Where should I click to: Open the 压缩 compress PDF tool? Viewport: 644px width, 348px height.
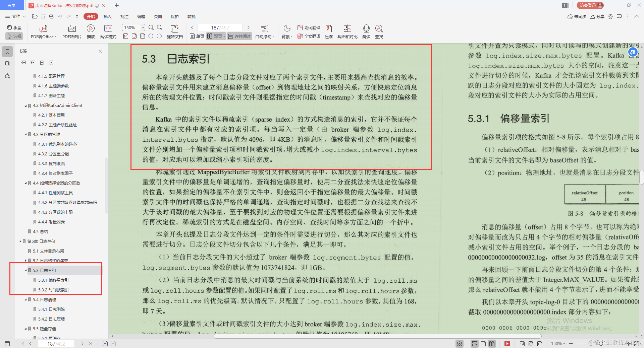coord(328,31)
